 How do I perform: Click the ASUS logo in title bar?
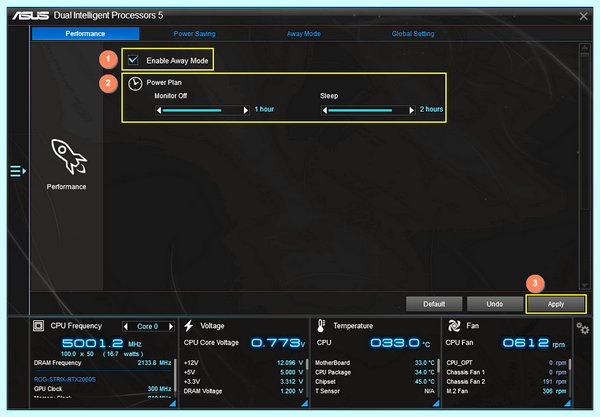[x=31, y=16]
